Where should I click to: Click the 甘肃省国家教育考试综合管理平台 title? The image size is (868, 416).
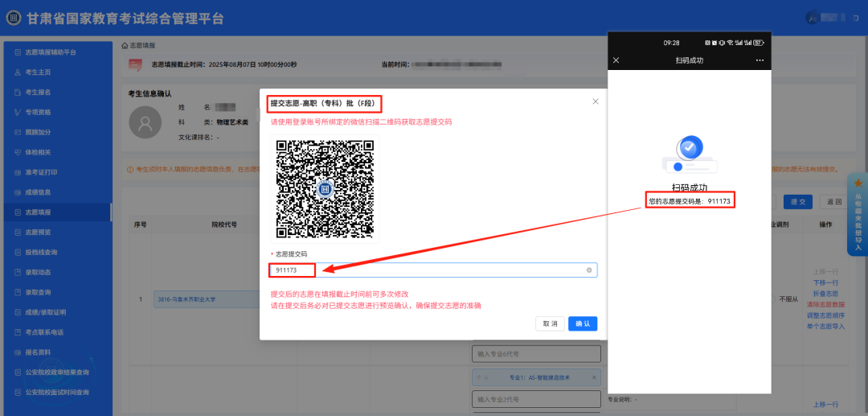click(x=125, y=19)
